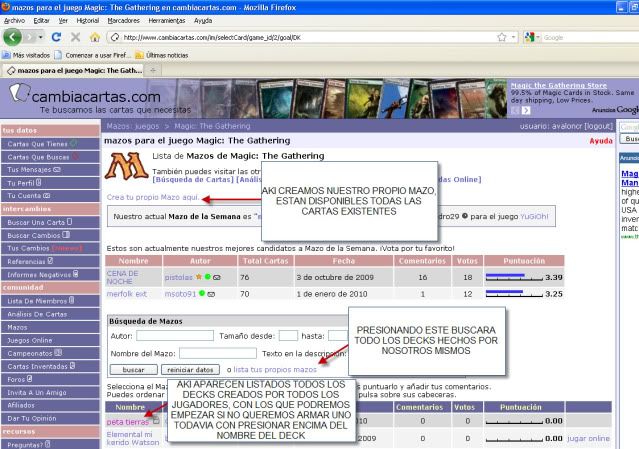The height and width of the screenshot is (449, 639).
Task: Open the Historial menu
Action: click(x=88, y=20)
